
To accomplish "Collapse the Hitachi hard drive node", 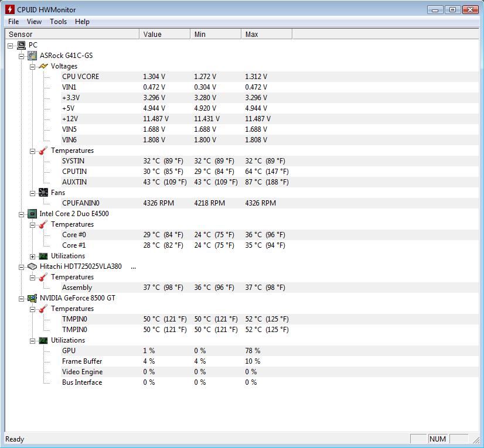I will (x=21, y=267).
